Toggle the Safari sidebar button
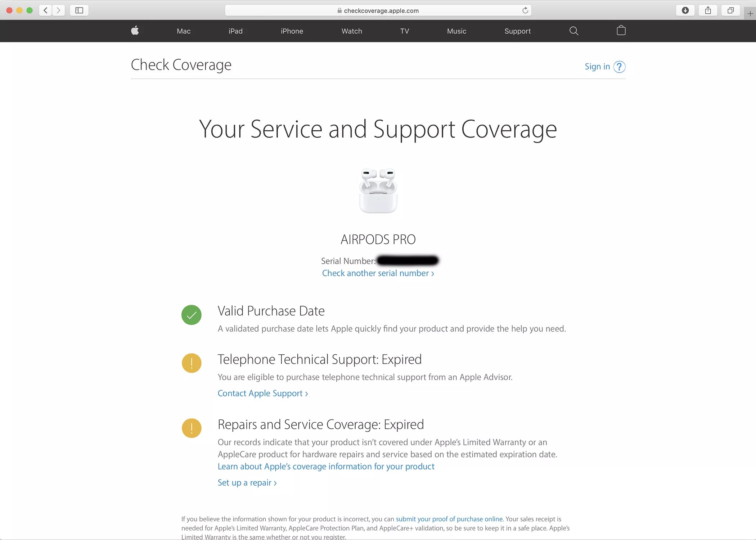This screenshot has width=756, height=540. 79,10
